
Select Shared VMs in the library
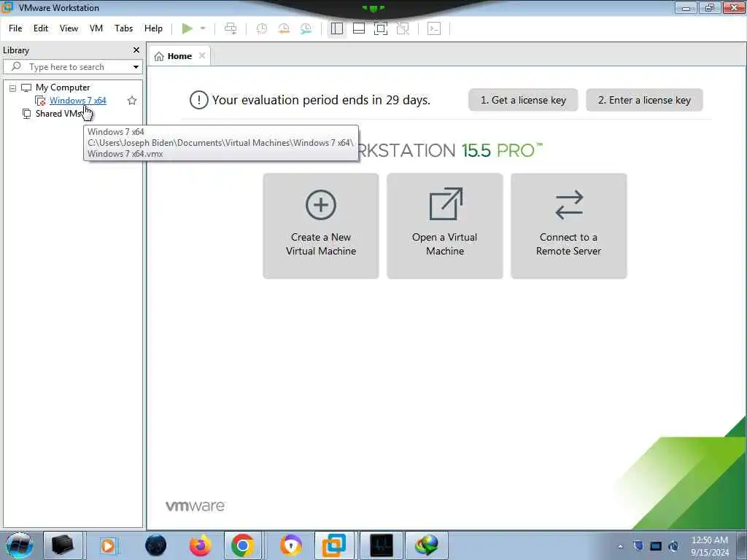coord(58,114)
